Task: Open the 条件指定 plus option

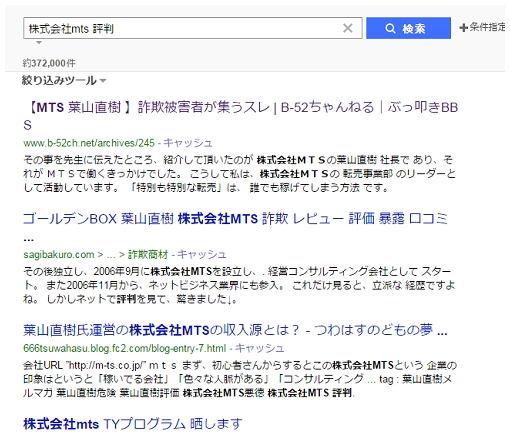Action: pyautogui.click(x=482, y=27)
